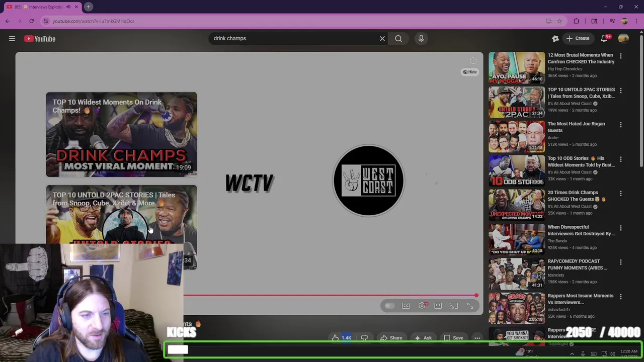Play end screen card 'TOP 10 Wildest Moments'
Viewport: 644px width, 362px height.
pos(121,134)
